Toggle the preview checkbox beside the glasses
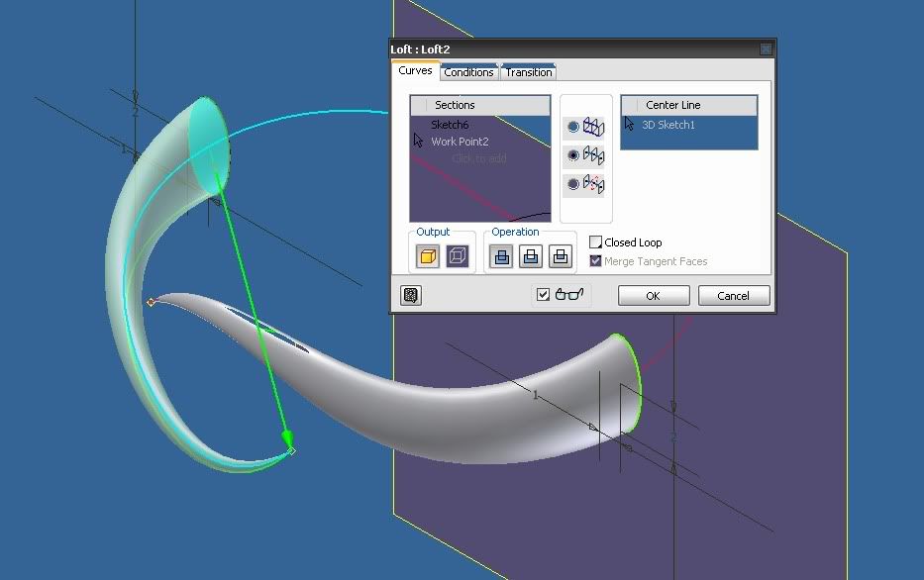The image size is (924, 580). pyautogui.click(x=542, y=294)
